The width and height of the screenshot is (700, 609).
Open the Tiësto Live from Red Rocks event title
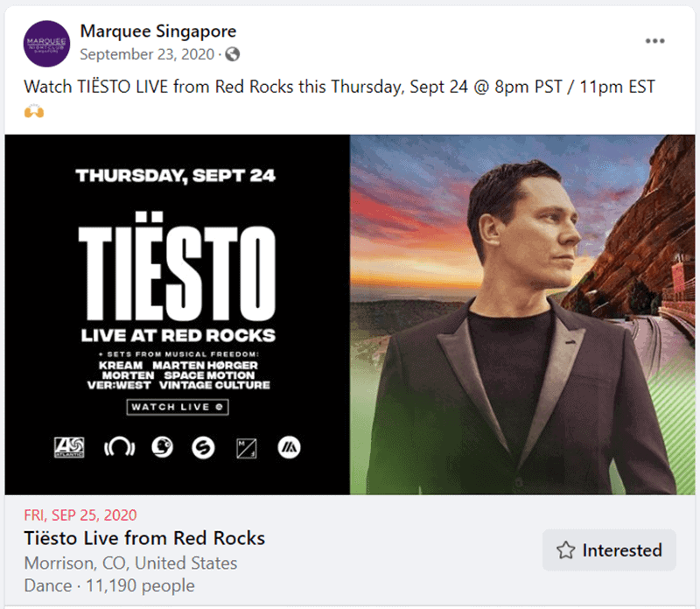[x=144, y=537]
